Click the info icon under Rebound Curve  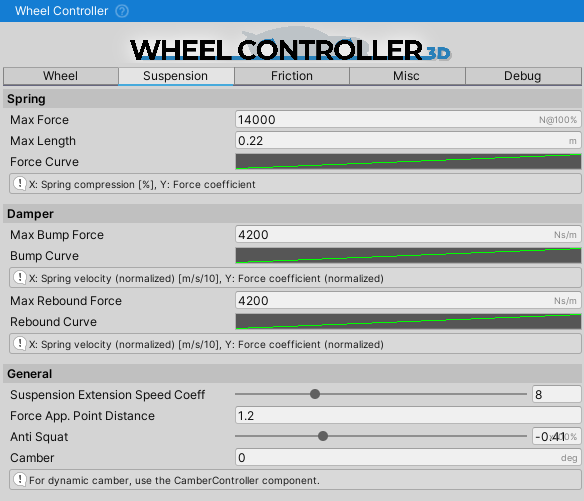point(20,343)
